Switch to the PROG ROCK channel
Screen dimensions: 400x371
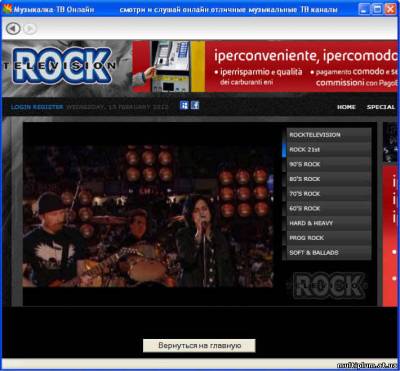coord(327,238)
